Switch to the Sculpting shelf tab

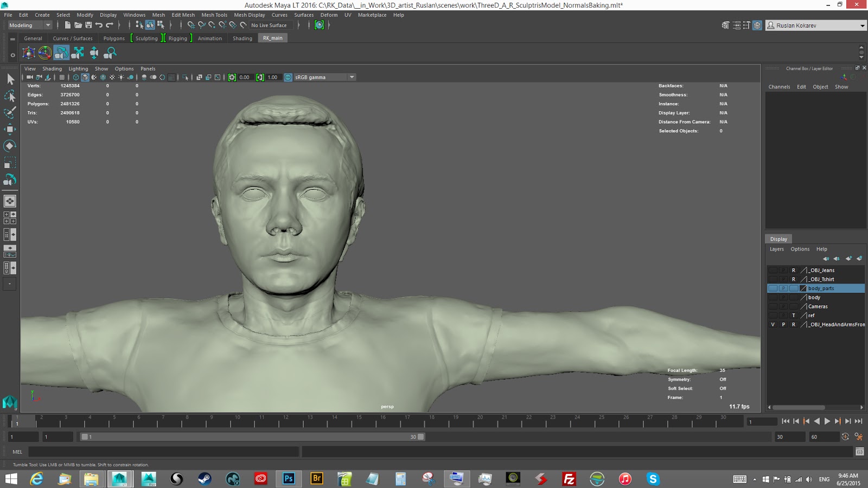146,38
